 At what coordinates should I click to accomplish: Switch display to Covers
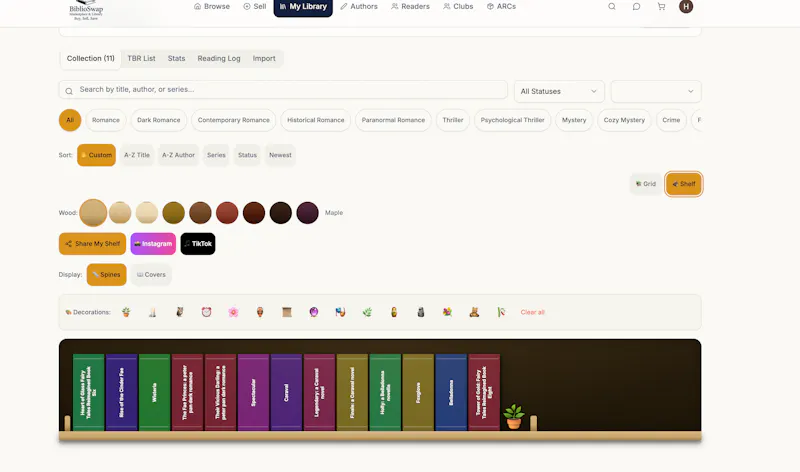coord(151,275)
